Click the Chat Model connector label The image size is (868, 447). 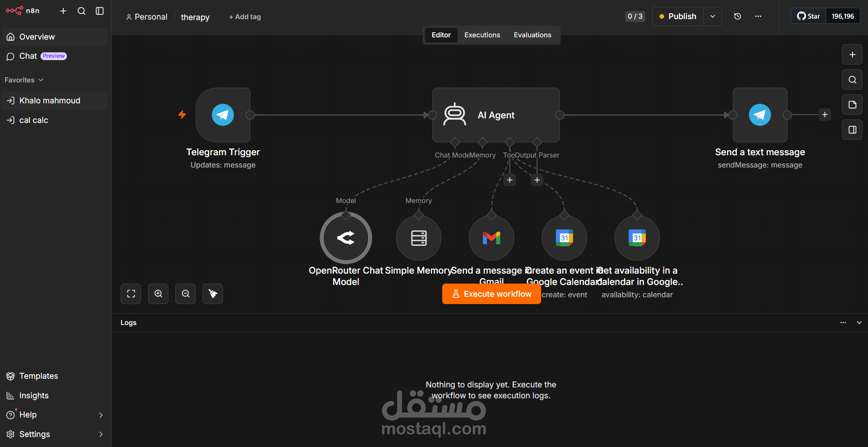coord(452,155)
